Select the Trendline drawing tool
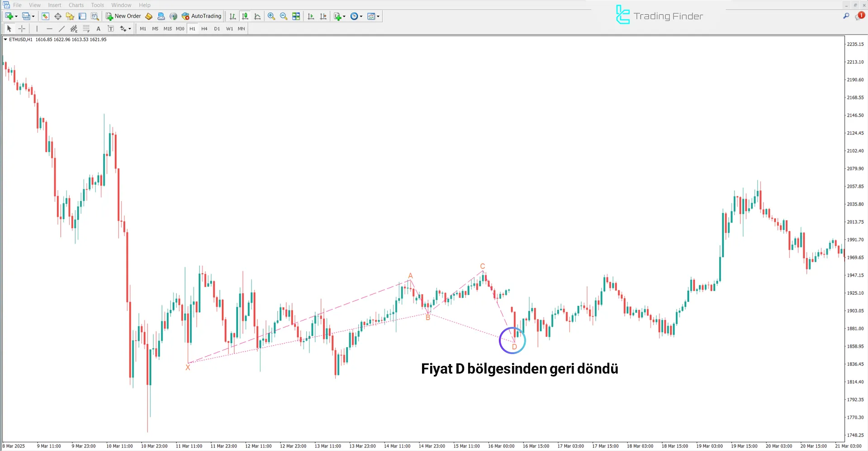Screen dimensions: 868x451 [62, 29]
